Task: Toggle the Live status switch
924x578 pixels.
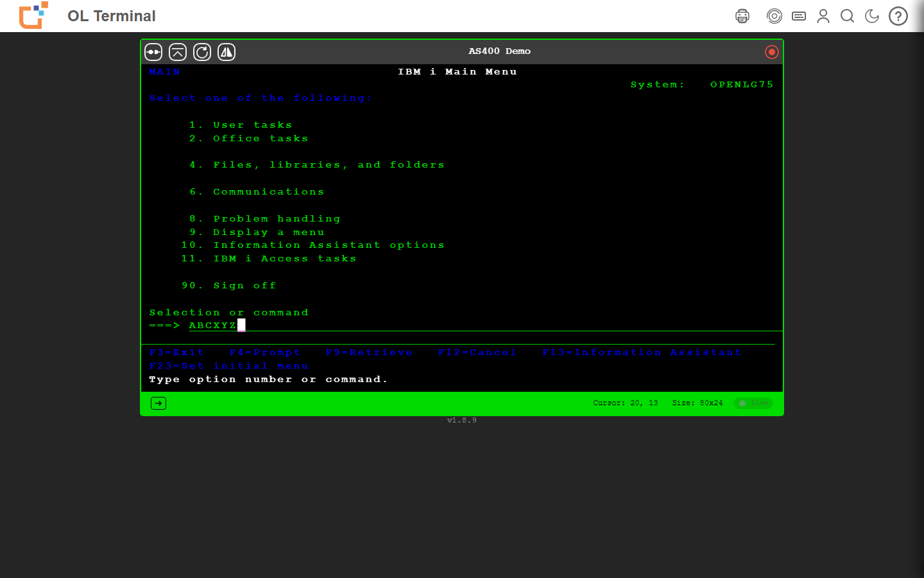Action: click(753, 403)
